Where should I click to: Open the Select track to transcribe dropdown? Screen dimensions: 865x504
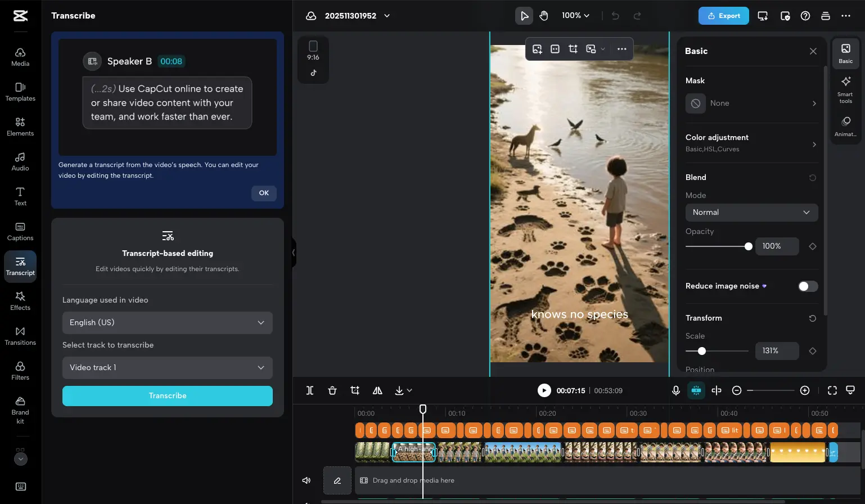coord(167,367)
